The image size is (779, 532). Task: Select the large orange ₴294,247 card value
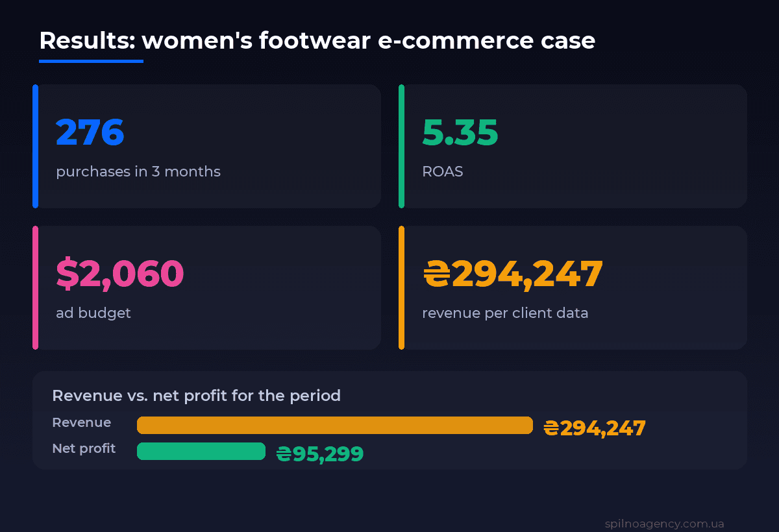pyautogui.click(x=513, y=274)
